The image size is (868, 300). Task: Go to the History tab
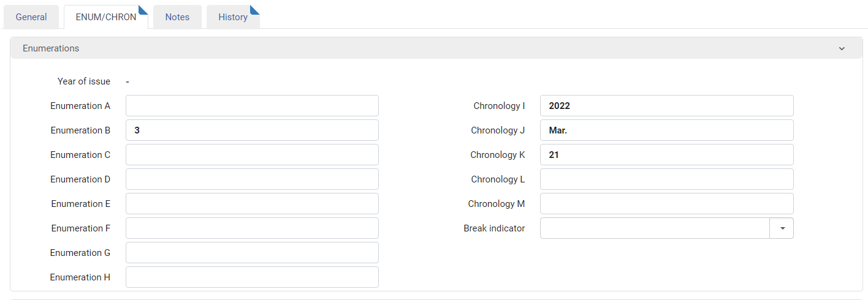(233, 17)
